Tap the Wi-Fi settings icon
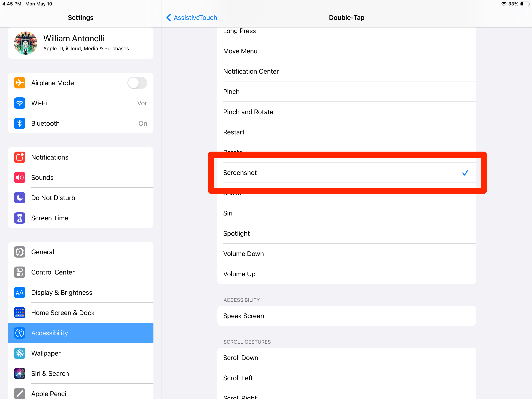This screenshot has height=399, width=532. [x=20, y=103]
